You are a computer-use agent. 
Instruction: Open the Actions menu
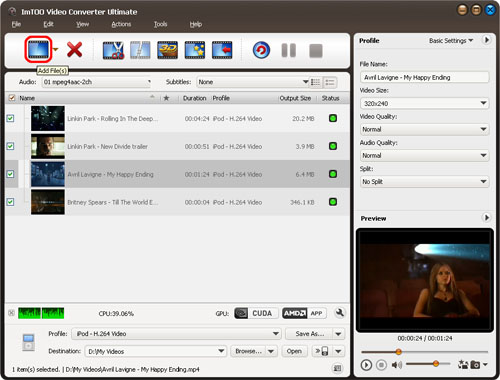coord(121,24)
